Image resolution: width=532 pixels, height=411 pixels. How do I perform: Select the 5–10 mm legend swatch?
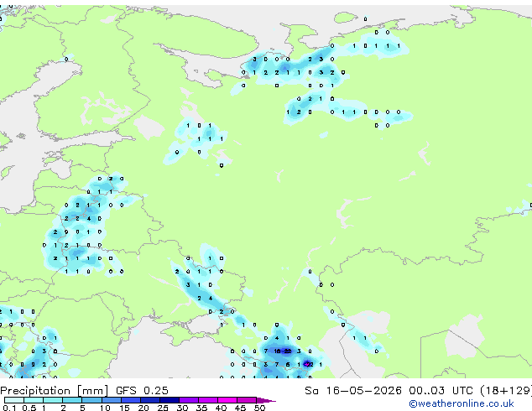(x=91, y=400)
